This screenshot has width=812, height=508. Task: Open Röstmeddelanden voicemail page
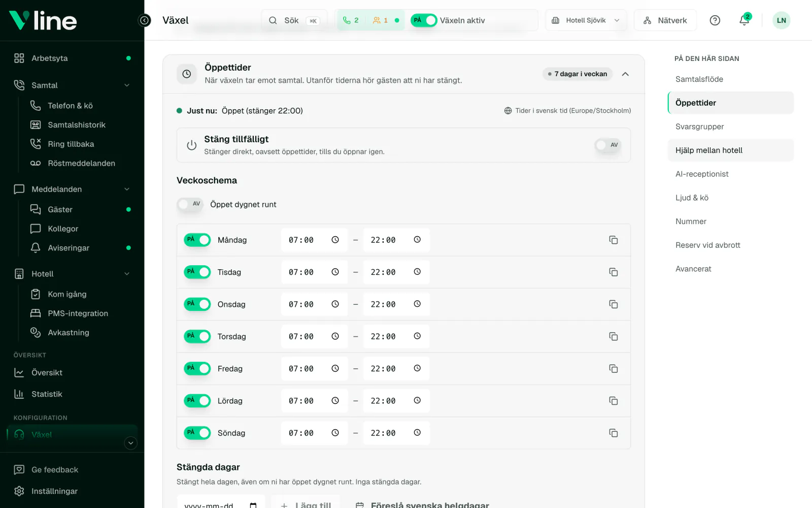pos(81,163)
